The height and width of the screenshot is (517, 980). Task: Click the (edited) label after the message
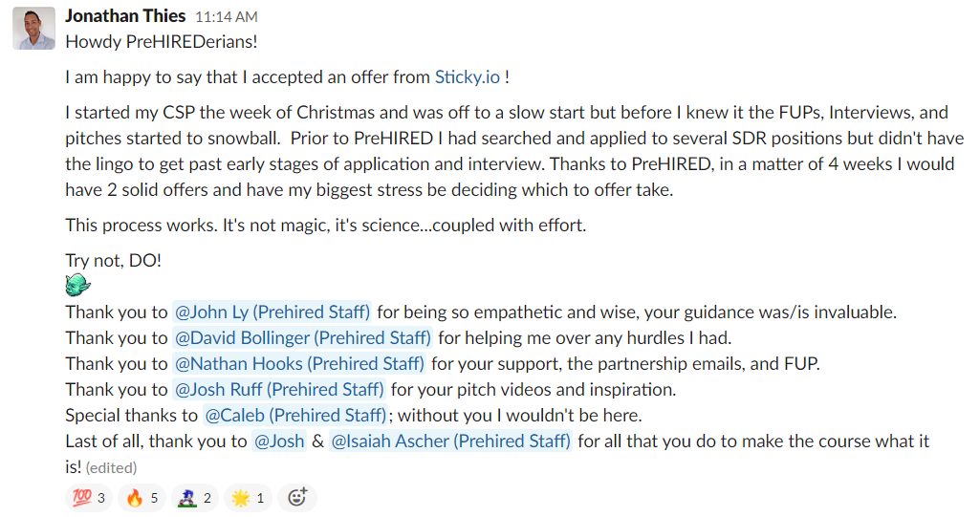click(x=111, y=468)
